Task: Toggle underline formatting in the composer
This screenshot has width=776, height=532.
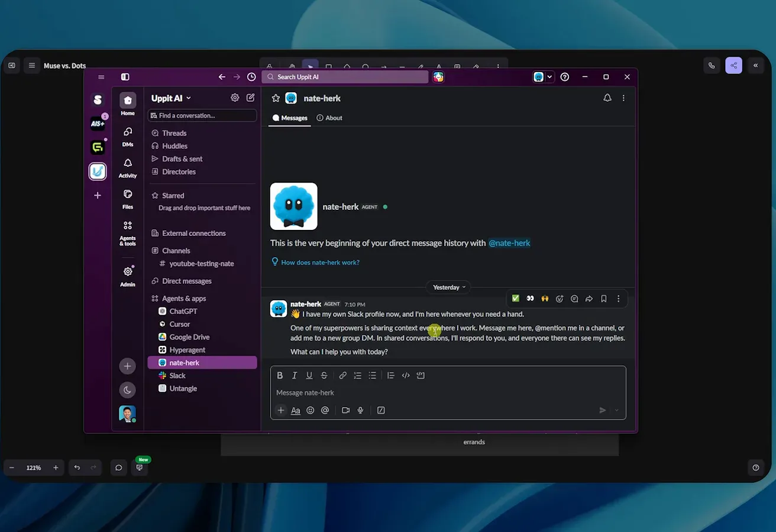Action: point(309,375)
